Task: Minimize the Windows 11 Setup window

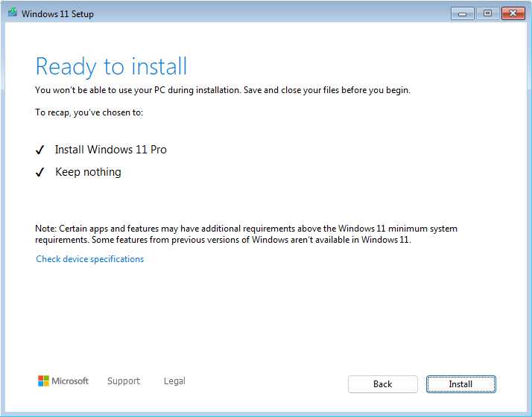Action: coord(462,13)
